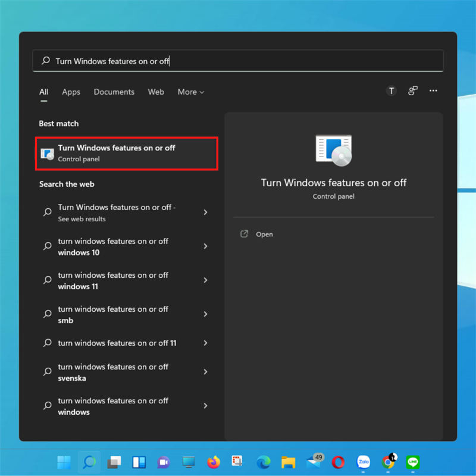The image size is (476, 476).
Task: Open Task View on the taskbar
Action: pyautogui.click(x=114, y=462)
